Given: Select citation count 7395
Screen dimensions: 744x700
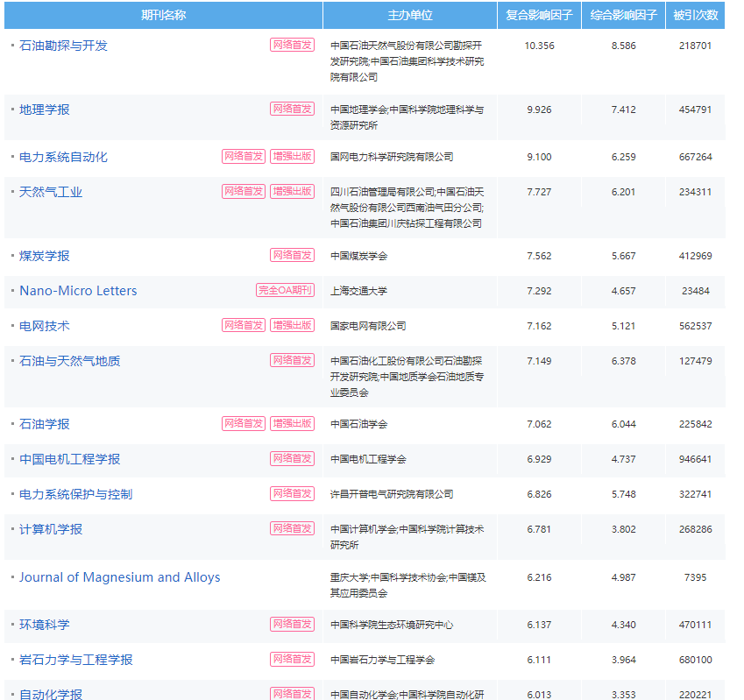Looking at the screenshot, I should [x=695, y=577].
